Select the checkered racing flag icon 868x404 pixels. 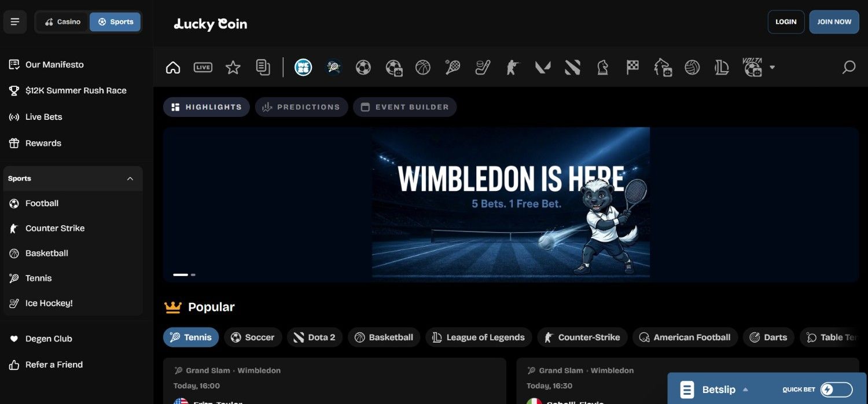[x=632, y=68]
